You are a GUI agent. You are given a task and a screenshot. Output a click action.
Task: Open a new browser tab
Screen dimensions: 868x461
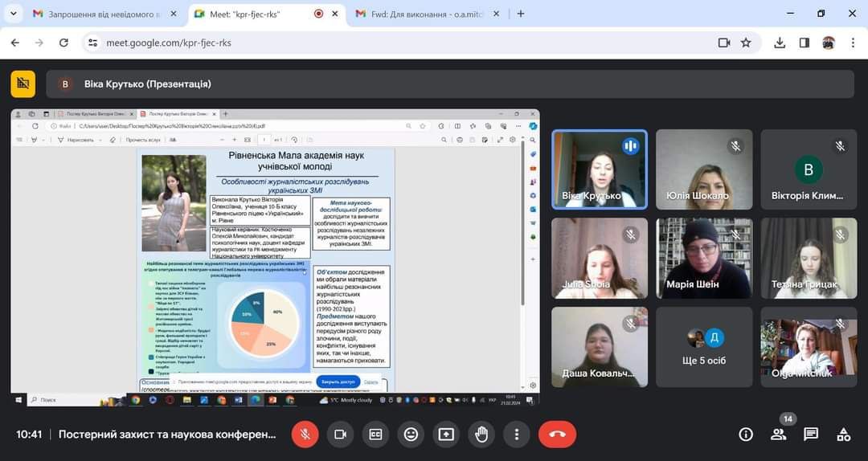click(x=520, y=14)
